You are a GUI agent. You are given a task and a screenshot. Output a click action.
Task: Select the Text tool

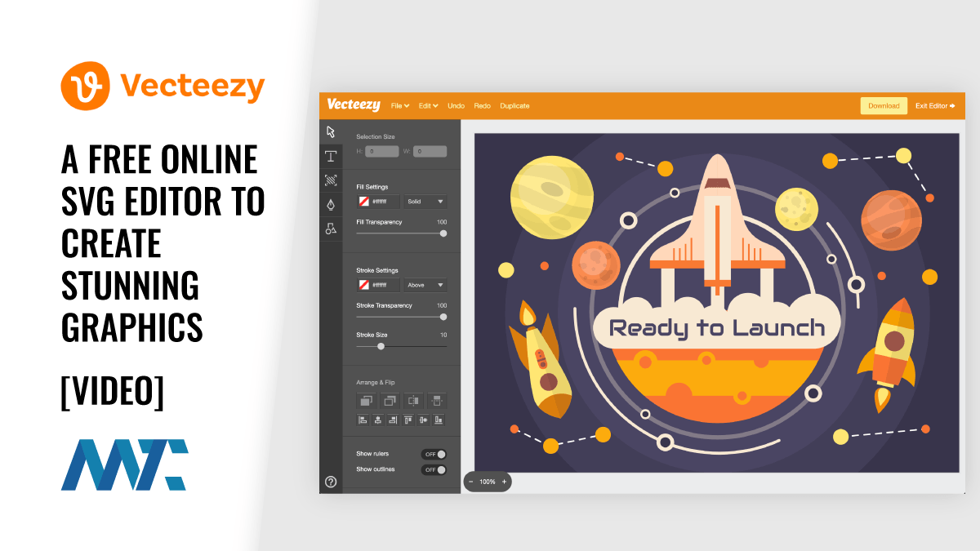tap(331, 156)
